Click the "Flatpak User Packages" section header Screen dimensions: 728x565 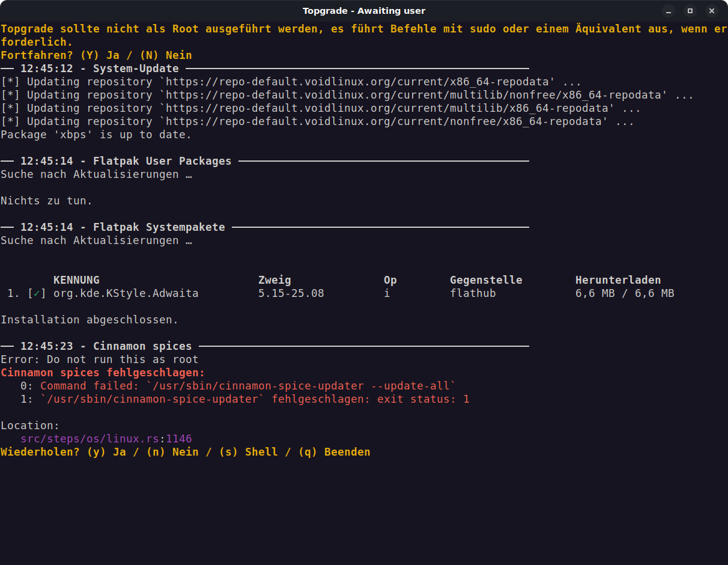(162, 161)
